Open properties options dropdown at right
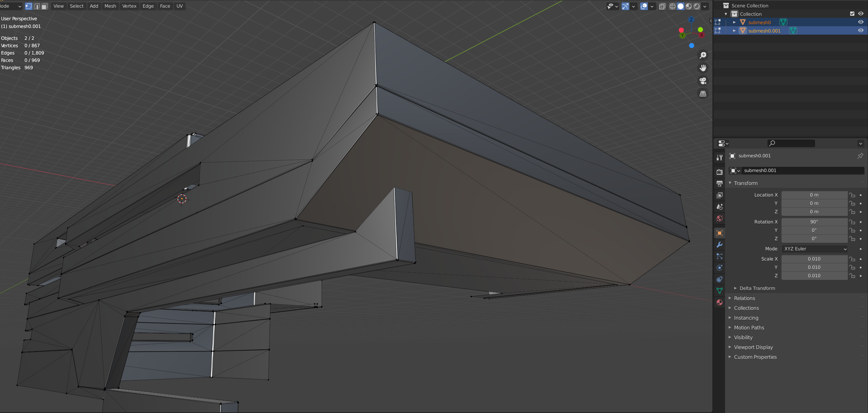The image size is (868, 413). coord(861,143)
